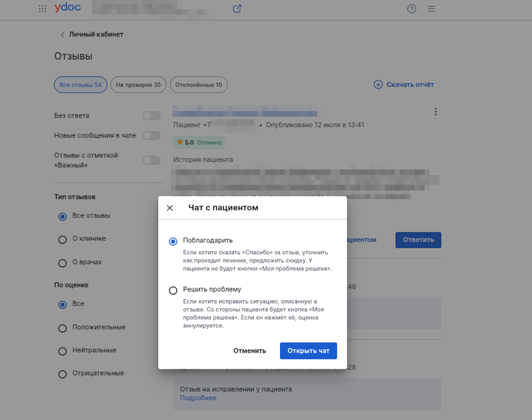Click Опубликовано 12 июля в 13:41 text

[315, 125]
